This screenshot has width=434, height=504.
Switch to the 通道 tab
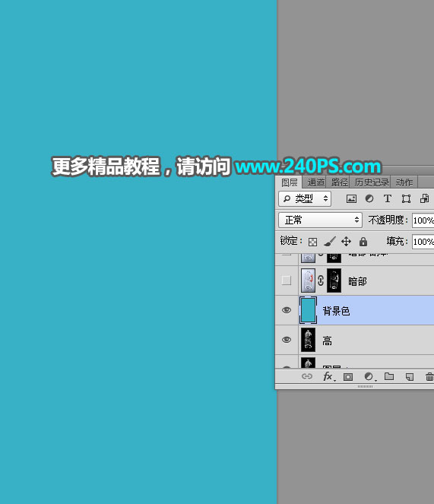(x=316, y=182)
